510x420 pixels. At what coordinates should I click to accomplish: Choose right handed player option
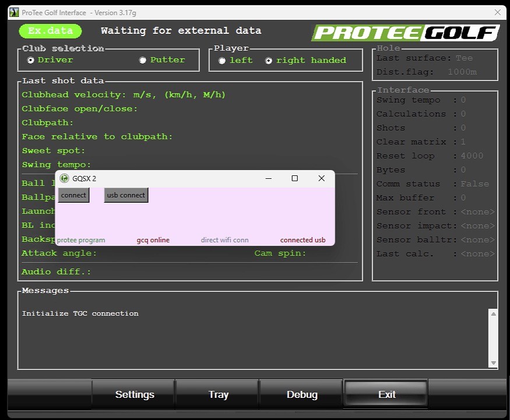[269, 61]
